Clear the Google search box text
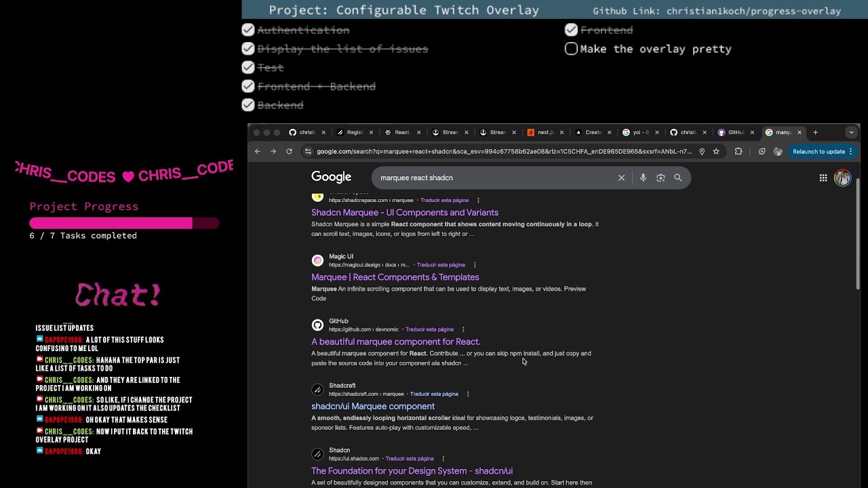The height and width of the screenshot is (488, 868). pyautogui.click(x=621, y=178)
